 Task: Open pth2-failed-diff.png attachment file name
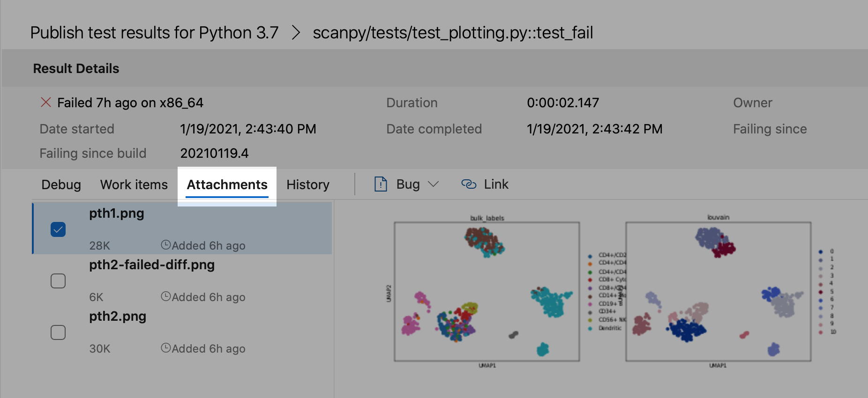coord(152,265)
